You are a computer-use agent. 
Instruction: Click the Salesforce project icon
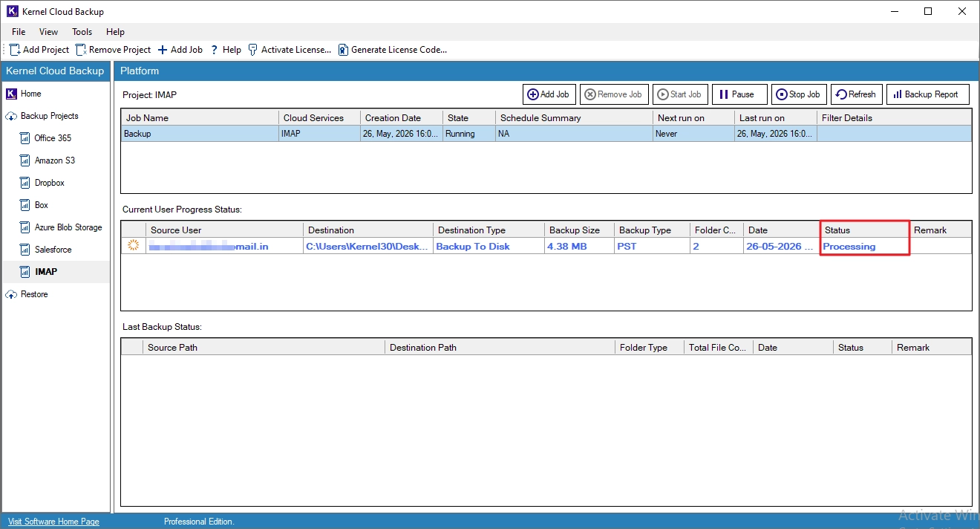(x=25, y=250)
